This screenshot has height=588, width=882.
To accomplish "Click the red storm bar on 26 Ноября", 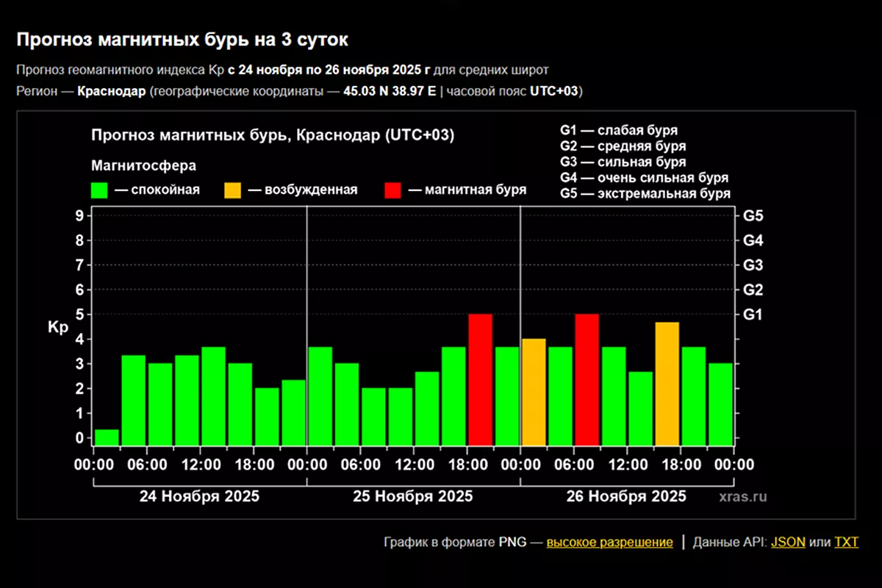I will coord(587,379).
